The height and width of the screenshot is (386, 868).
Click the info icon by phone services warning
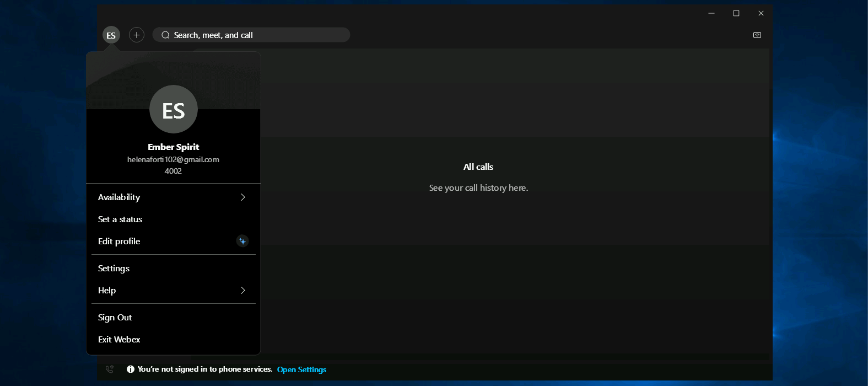point(131,369)
